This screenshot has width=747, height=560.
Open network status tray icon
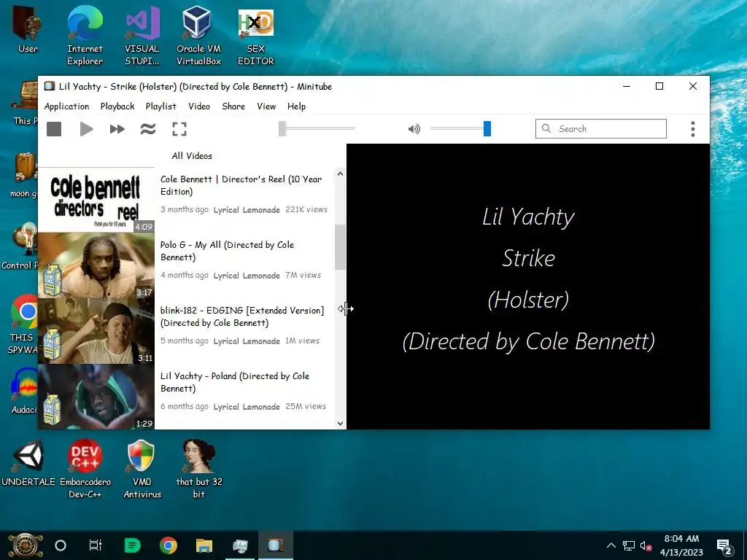point(629,545)
